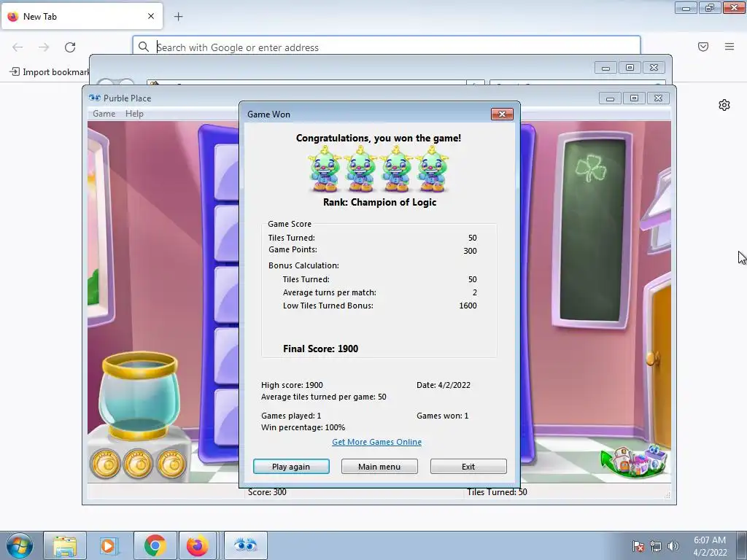This screenshot has width=747, height=560.
Task: Click the Exit button in Game Won dialog
Action: pyautogui.click(x=468, y=466)
